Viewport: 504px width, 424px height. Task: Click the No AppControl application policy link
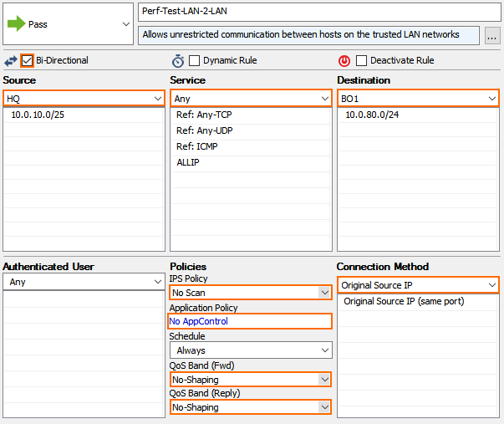click(x=199, y=321)
